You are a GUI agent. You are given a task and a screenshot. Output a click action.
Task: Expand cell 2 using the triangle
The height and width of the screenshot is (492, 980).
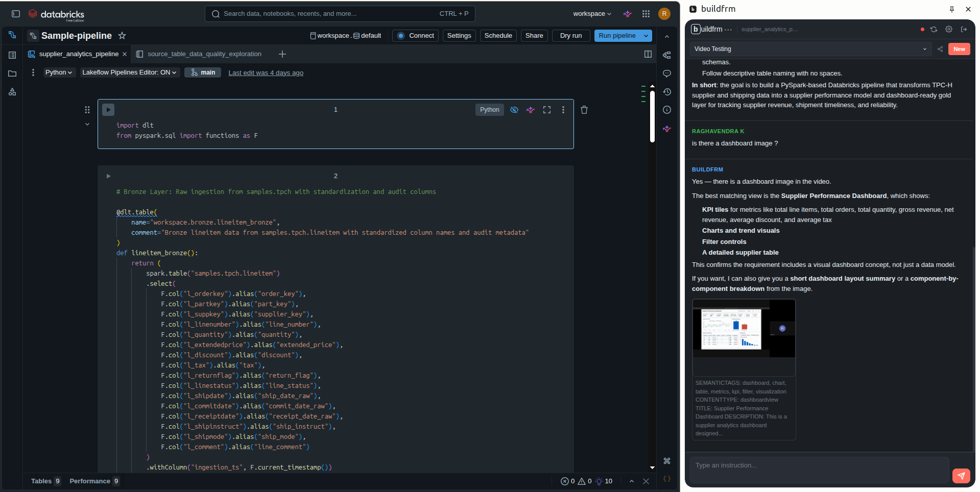coord(108,176)
